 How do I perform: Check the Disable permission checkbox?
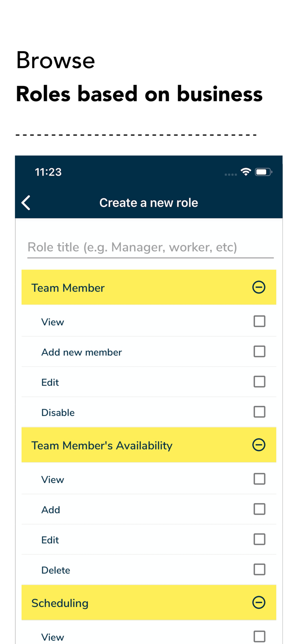259,411
